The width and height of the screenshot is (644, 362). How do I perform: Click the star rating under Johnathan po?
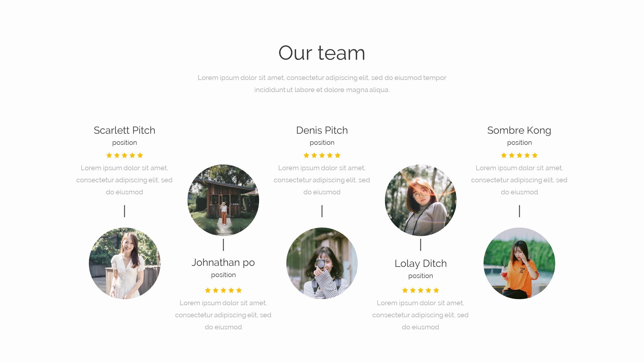pos(223,290)
